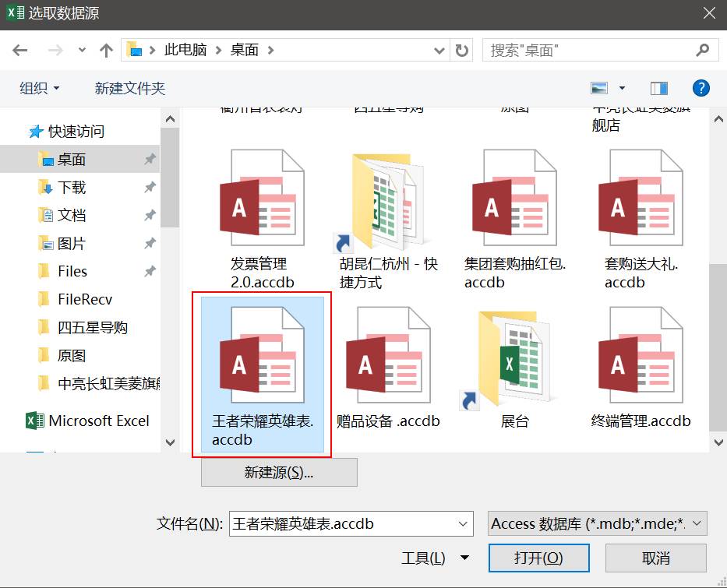Click 打开(O) to open the file
The height and width of the screenshot is (588, 727).
point(538,558)
